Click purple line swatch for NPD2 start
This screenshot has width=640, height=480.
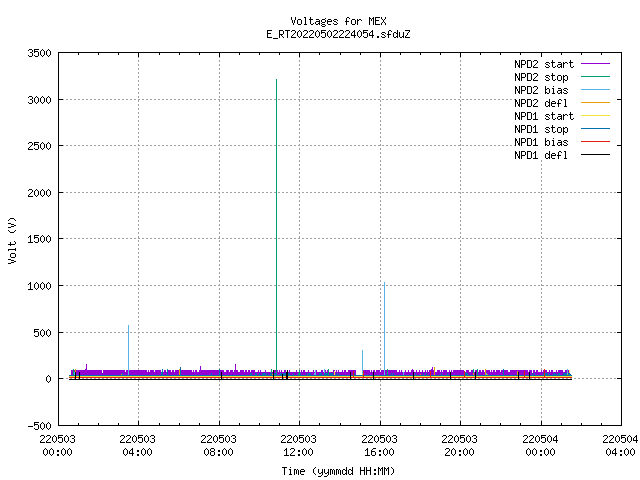tap(595, 64)
